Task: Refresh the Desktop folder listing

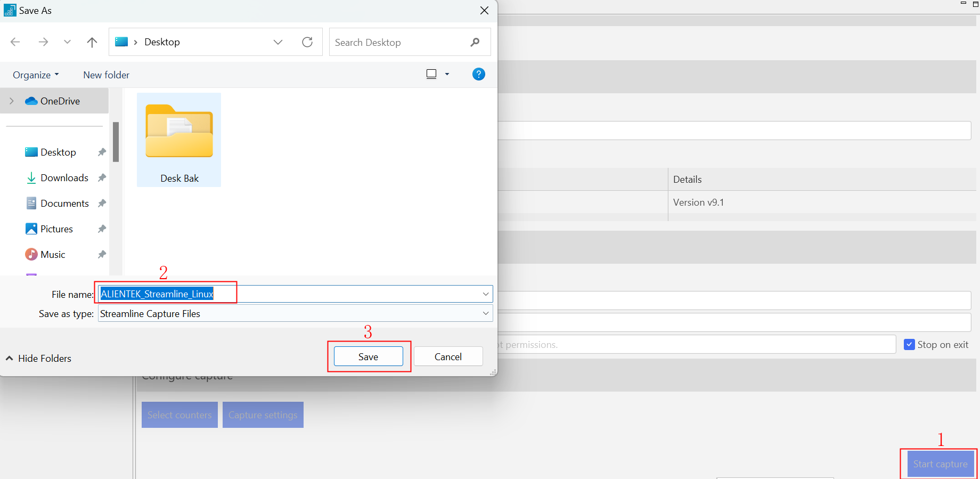Action: 307,42
